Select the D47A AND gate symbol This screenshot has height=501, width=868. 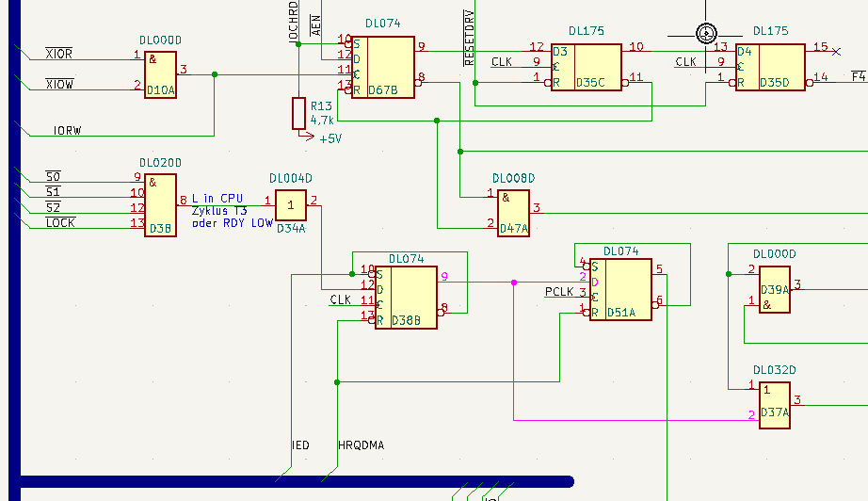coord(513,213)
